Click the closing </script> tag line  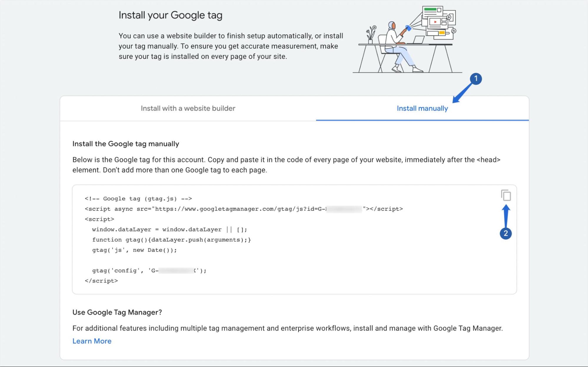click(x=101, y=281)
